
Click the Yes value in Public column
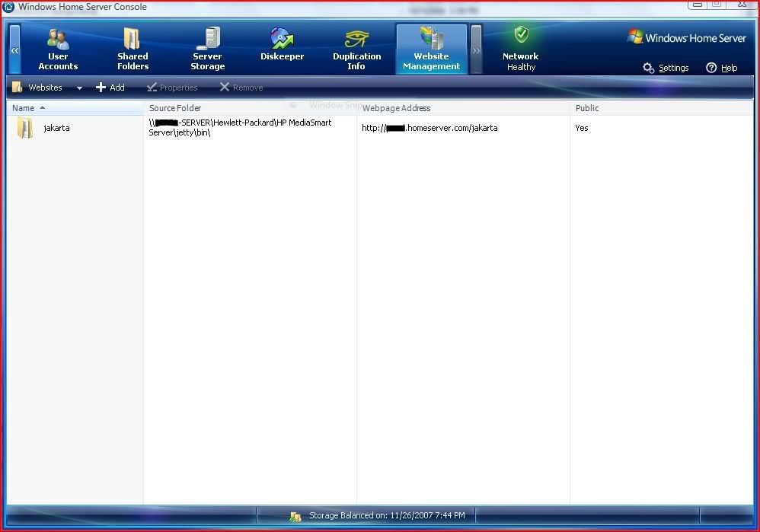click(582, 128)
